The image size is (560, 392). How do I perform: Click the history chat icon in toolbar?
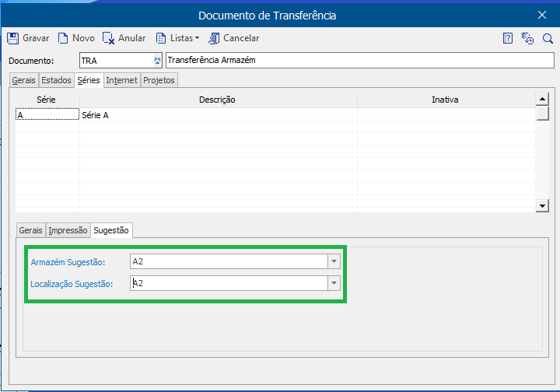pyautogui.click(x=527, y=38)
